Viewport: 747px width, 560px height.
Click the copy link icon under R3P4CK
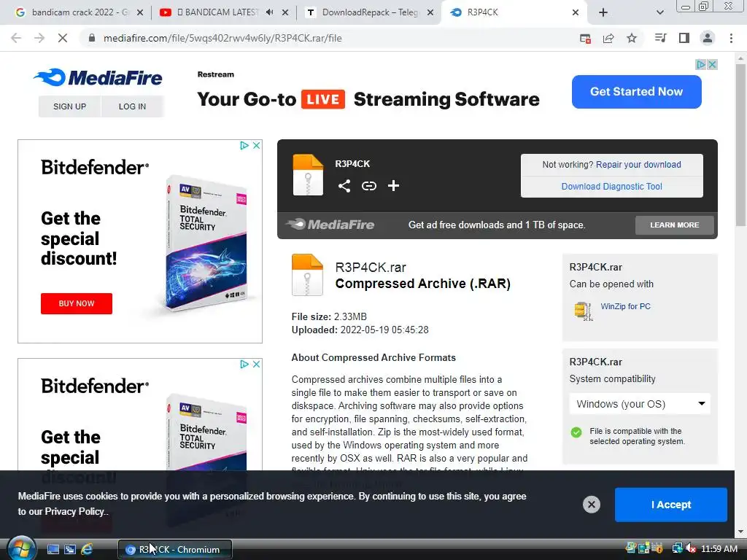pos(369,186)
